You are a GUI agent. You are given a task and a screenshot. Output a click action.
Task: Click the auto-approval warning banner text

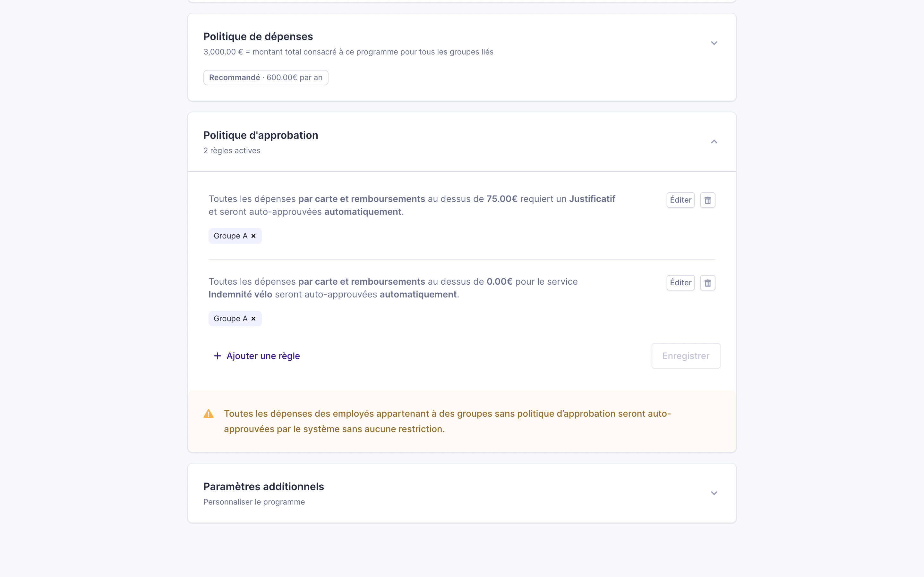[447, 421]
